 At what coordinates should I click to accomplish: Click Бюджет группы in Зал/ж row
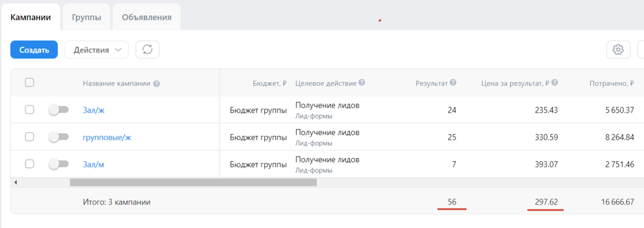coord(258,110)
